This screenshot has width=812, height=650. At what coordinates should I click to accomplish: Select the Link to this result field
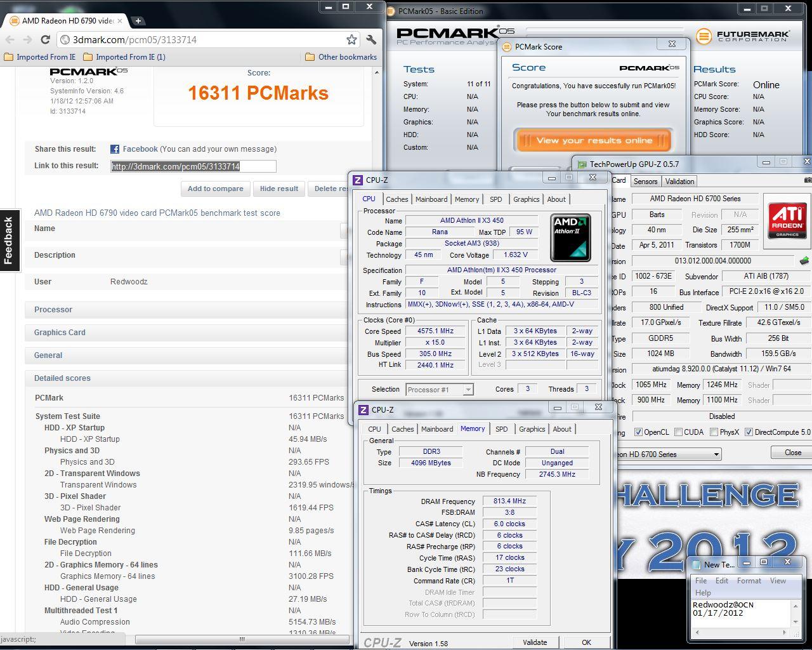coord(193,166)
